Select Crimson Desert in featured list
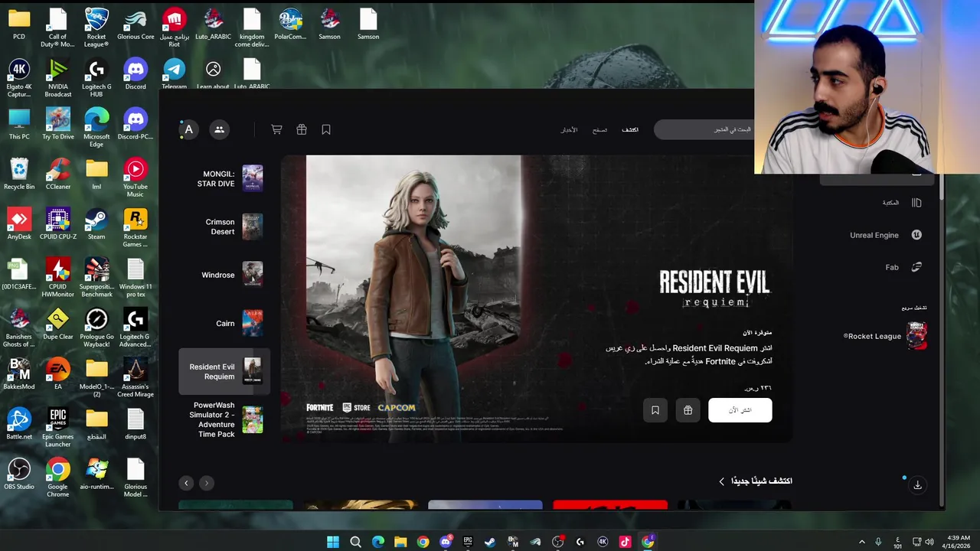 (x=224, y=227)
